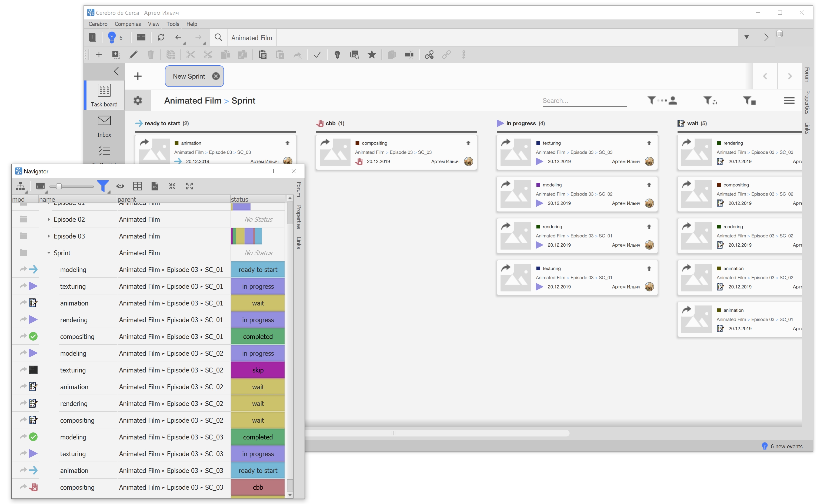Toggle the two-pane layout icon in main toolbar

point(141,37)
